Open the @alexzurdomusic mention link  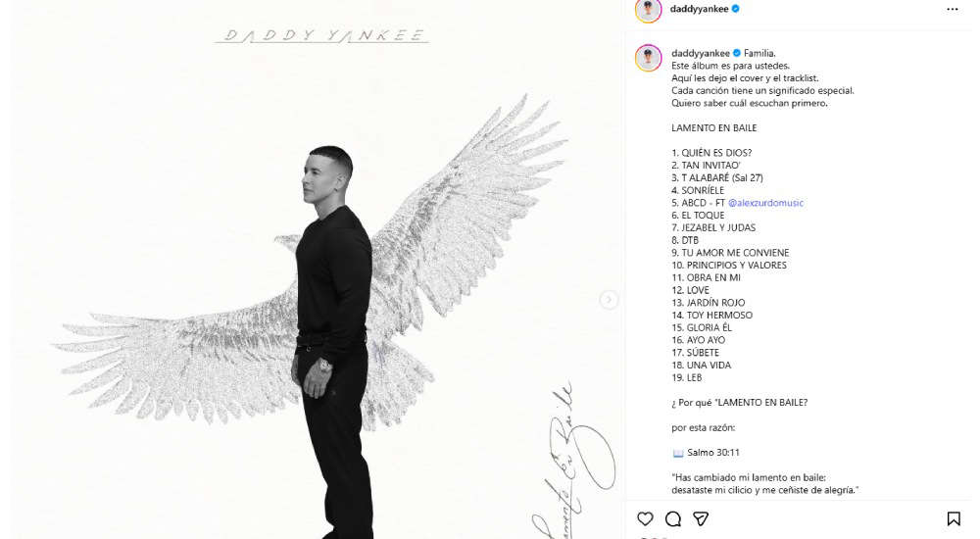765,203
